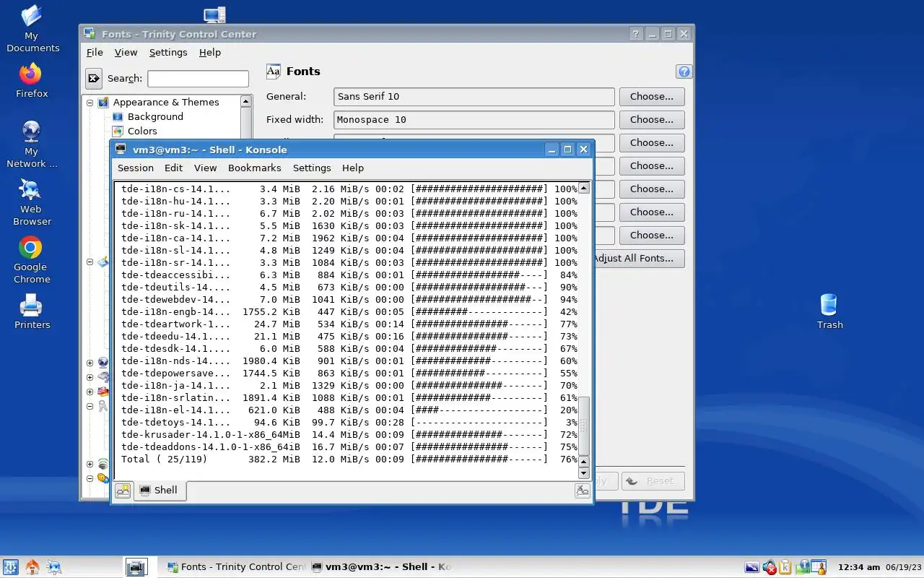Open the File menu in Control Center

[95, 52]
